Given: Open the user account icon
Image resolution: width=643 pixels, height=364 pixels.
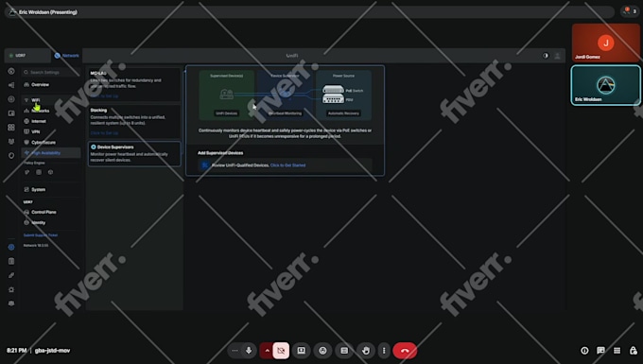Looking at the screenshot, I should tap(557, 56).
